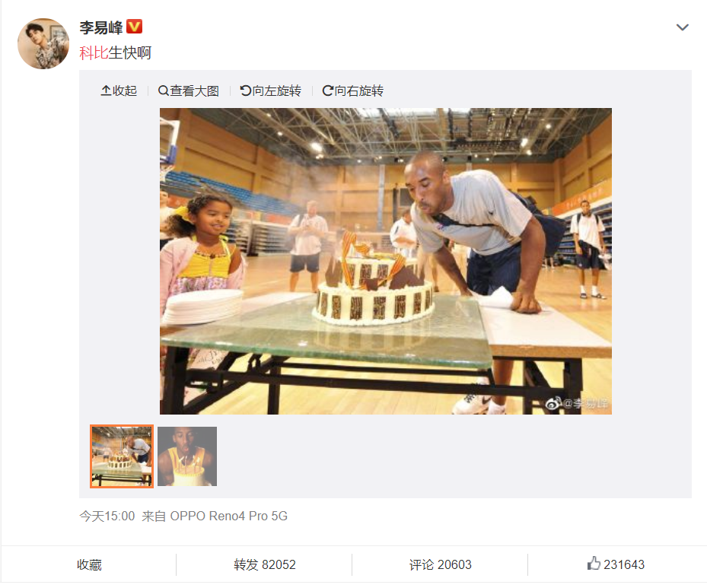Collapse the image with 收起
The image size is (707, 588).
119,91
